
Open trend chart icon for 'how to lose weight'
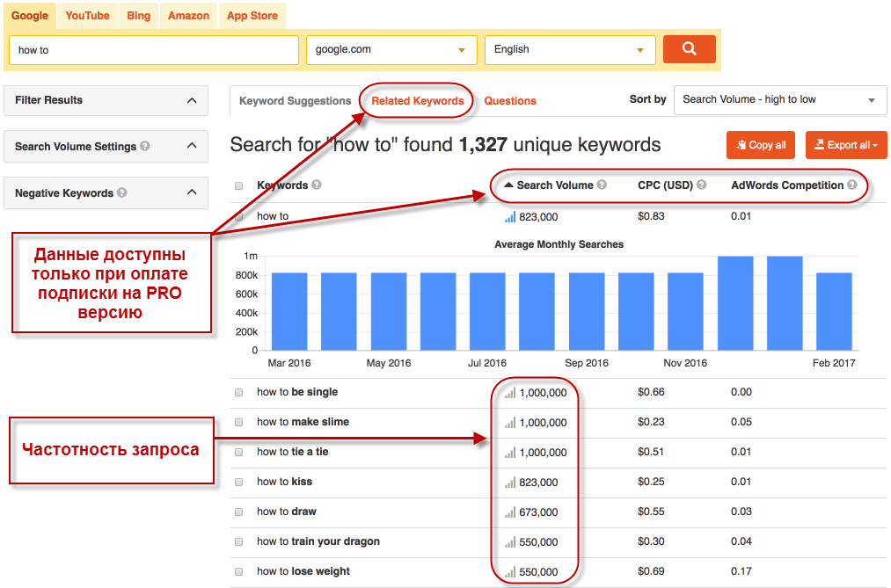(x=510, y=571)
